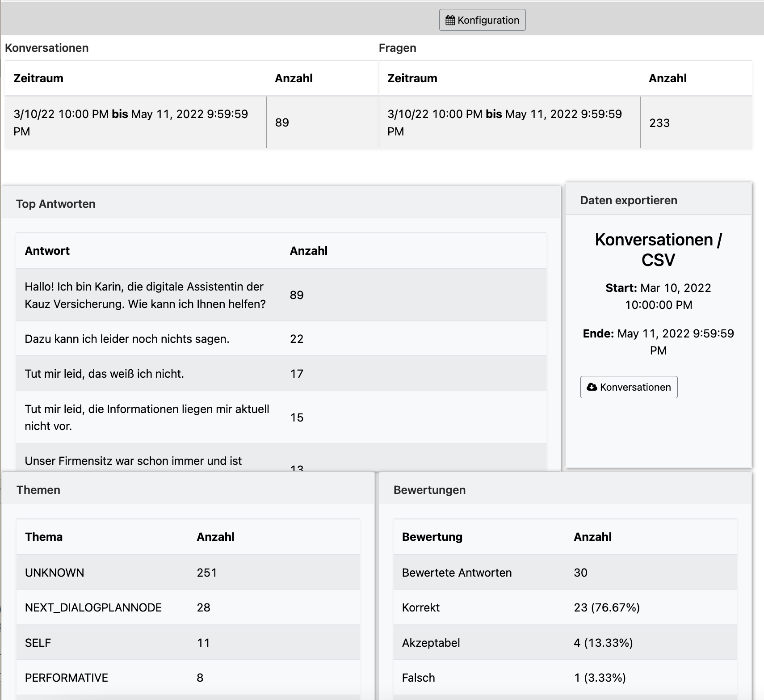Select 'Tut mir leid, das weiß ich nicht.'
This screenshot has width=764, height=700.
105,374
